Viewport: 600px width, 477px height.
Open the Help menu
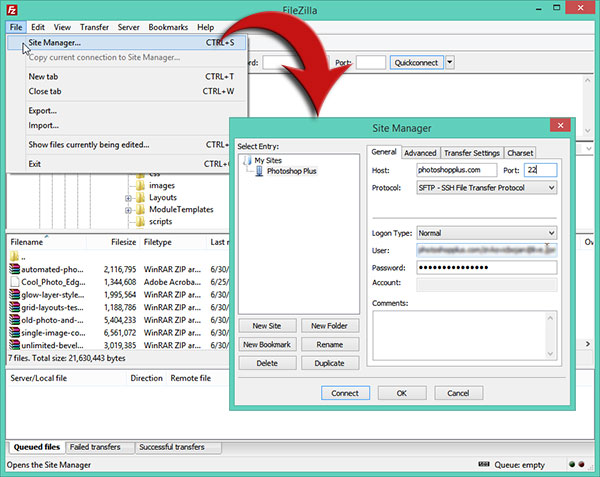coord(205,27)
